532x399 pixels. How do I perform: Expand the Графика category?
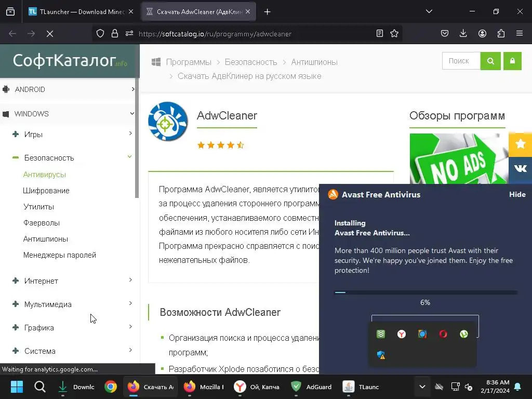pos(72,328)
